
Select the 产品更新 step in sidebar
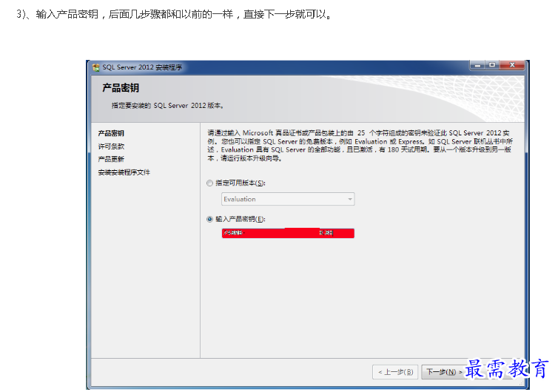click(x=111, y=159)
